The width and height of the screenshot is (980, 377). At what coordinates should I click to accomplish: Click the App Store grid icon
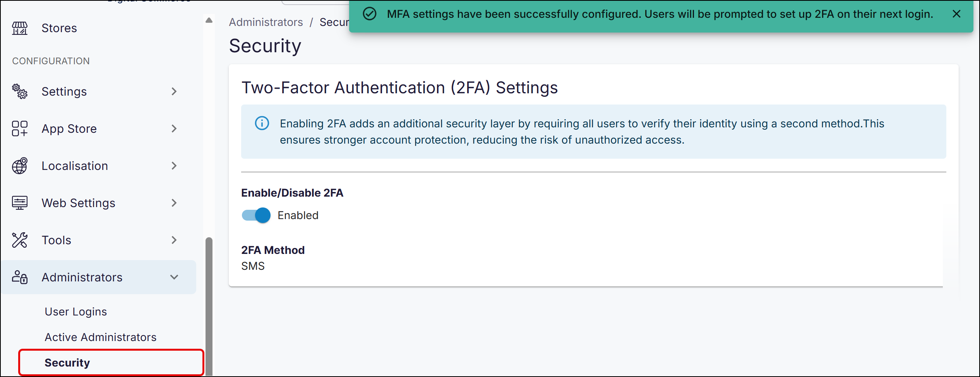click(x=20, y=129)
